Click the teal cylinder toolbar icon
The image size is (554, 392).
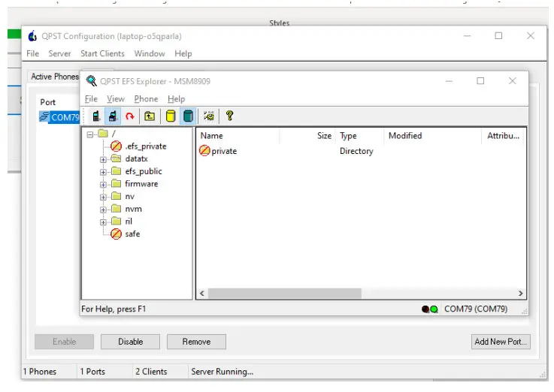coord(188,116)
